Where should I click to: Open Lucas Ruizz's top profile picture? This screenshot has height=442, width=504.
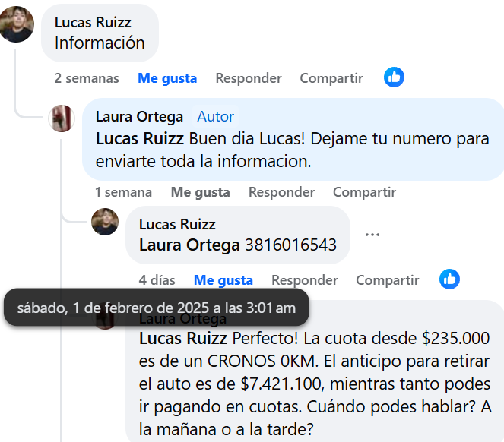point(17,24)
